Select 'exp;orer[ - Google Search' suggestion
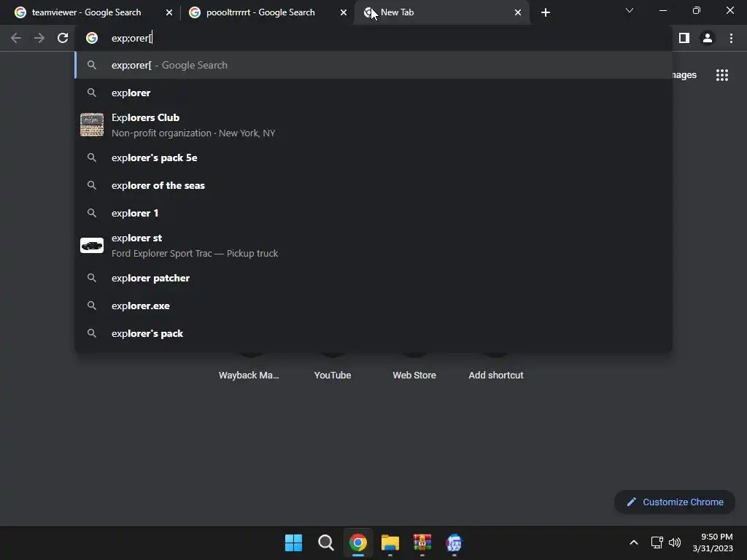 coord(373,65)
